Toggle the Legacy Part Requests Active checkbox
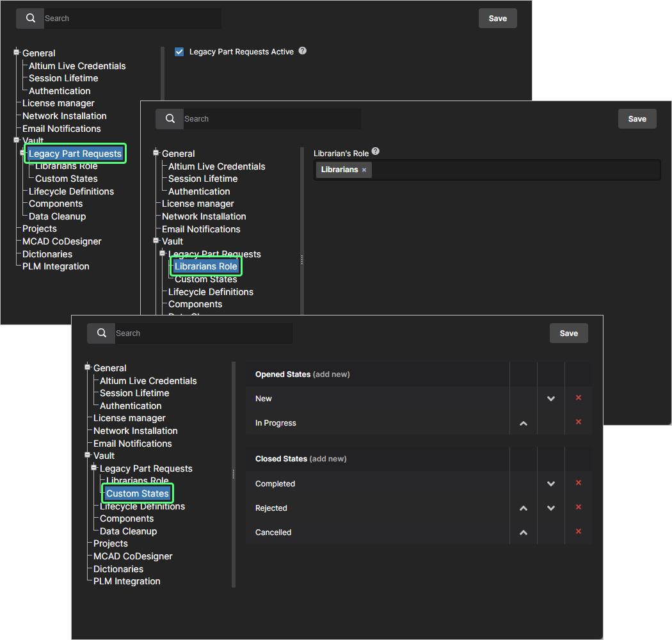Image resolution: width=672 pixels, height=640 pixels. (179, 52)
